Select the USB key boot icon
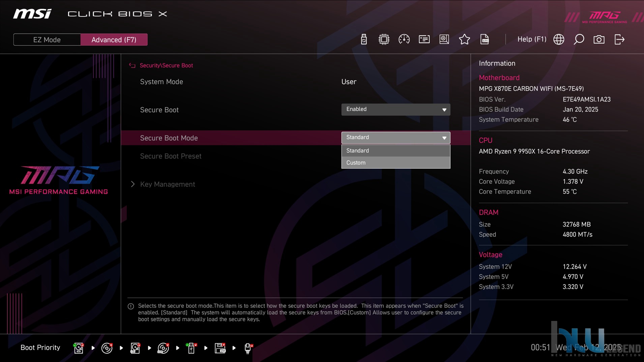The image size is (644, 362). click(x=191, y=348)
